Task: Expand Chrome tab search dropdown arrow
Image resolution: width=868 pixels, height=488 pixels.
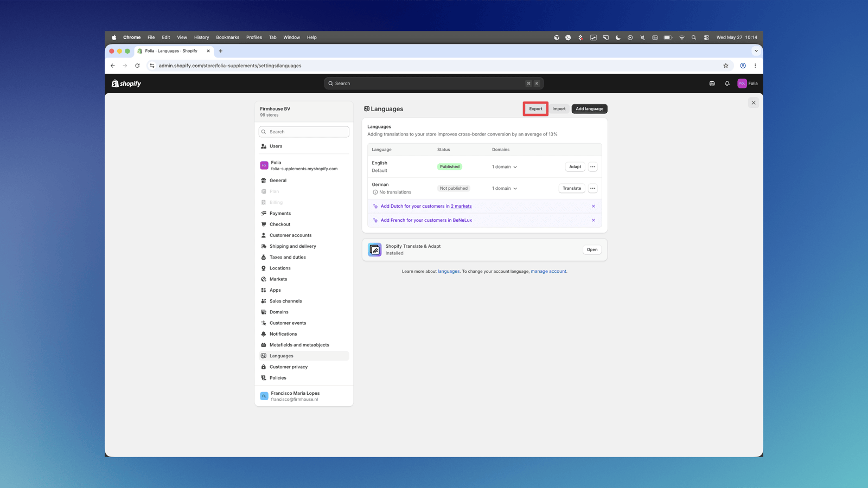Action: tap(756, 51)
